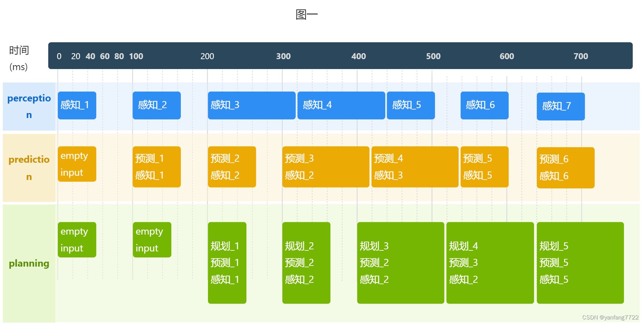Click the 感知_1 perception block

click(77, 105)
